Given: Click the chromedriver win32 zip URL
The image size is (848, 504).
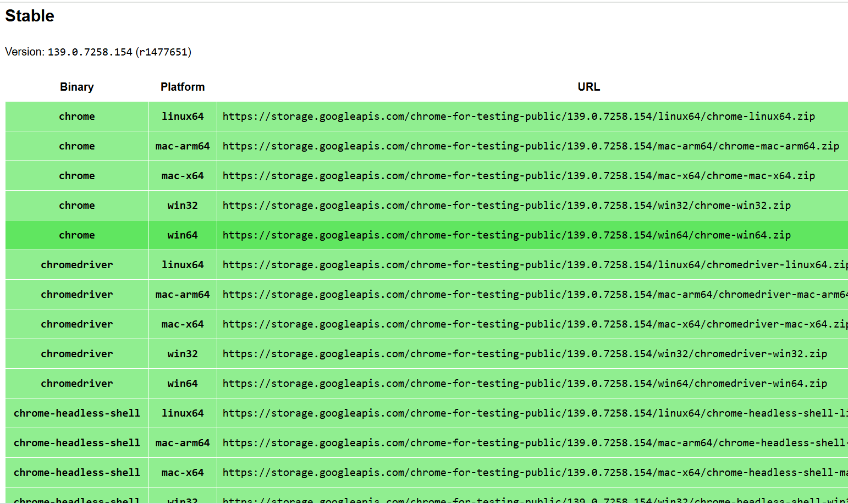Looking at the screenshot, I should click(525, 354).
